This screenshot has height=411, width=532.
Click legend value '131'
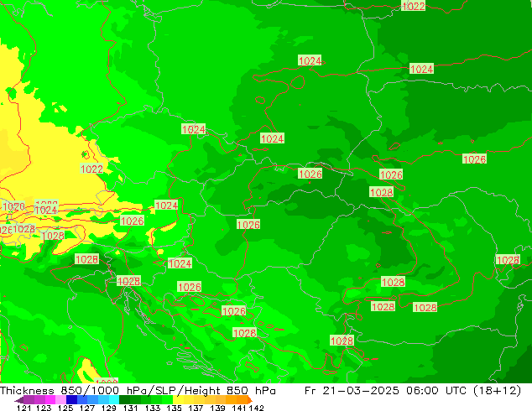point(131,408)
